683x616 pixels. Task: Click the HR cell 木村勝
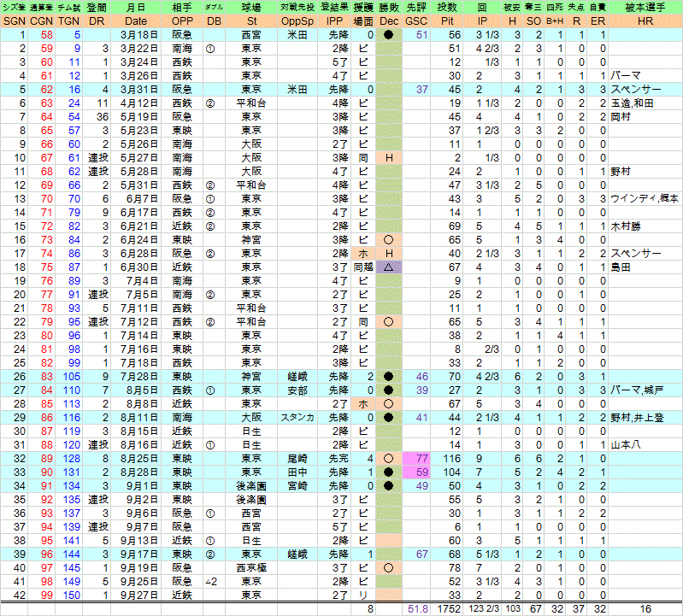[x=626, y=226]
